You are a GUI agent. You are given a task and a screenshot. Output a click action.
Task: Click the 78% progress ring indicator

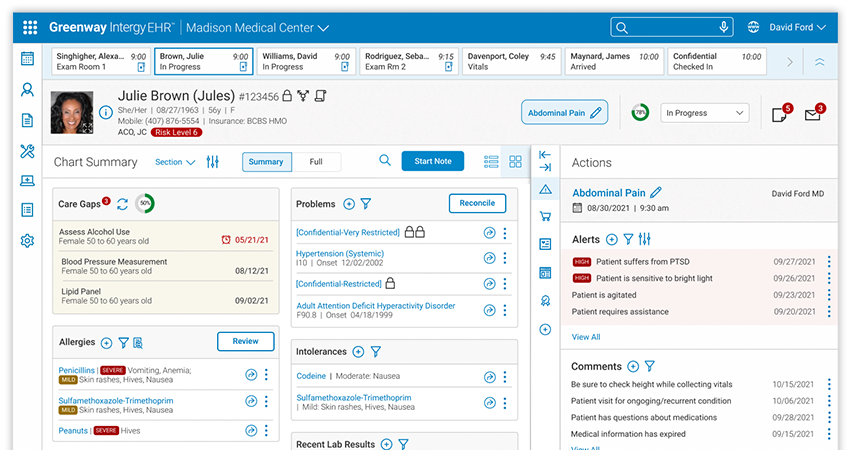coord(639,113)
